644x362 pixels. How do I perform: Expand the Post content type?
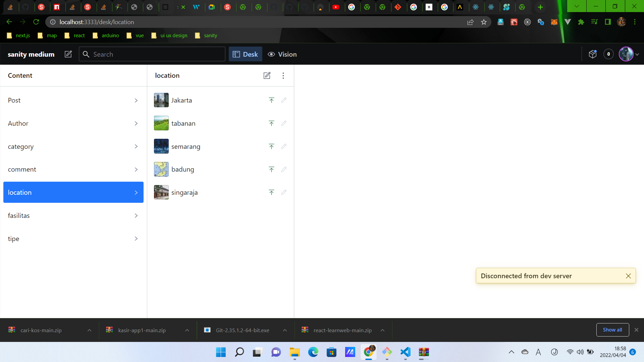[x=73, y=100]
